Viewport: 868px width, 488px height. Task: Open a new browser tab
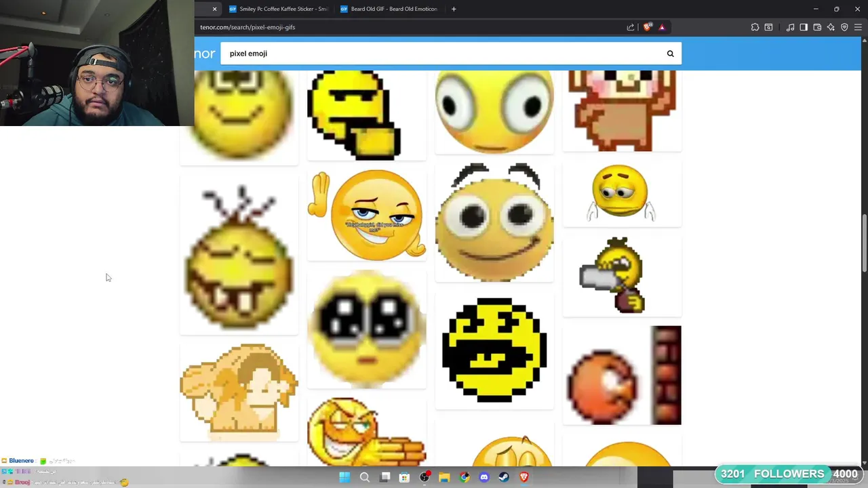click(x=454, y=9)
